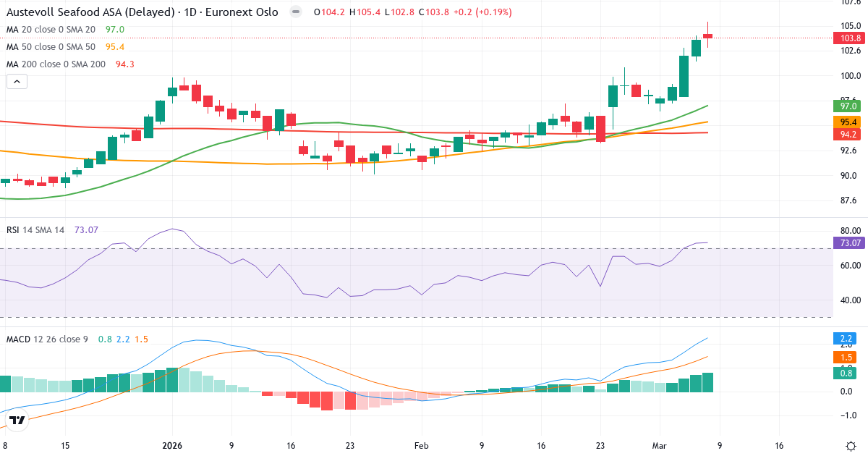
Task: Click the MACD 12 26 indicator label
Action: pos(46,339)
